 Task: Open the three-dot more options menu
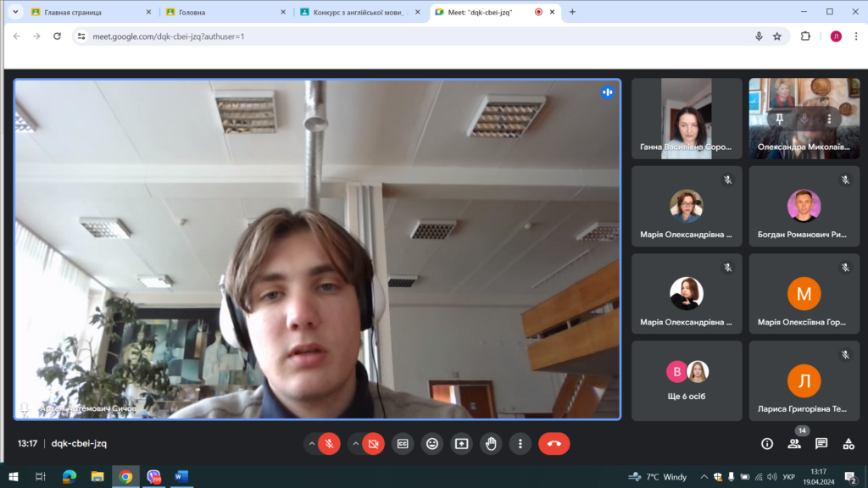point(520,443)
